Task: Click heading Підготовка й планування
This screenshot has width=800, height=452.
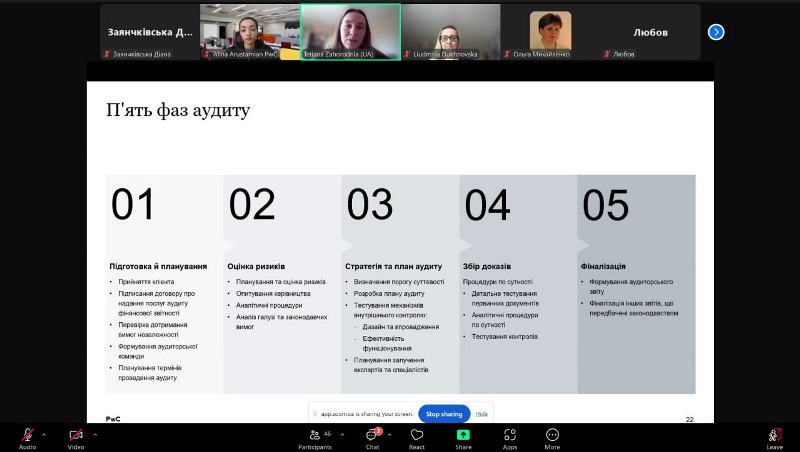Action: coord(158,266)
